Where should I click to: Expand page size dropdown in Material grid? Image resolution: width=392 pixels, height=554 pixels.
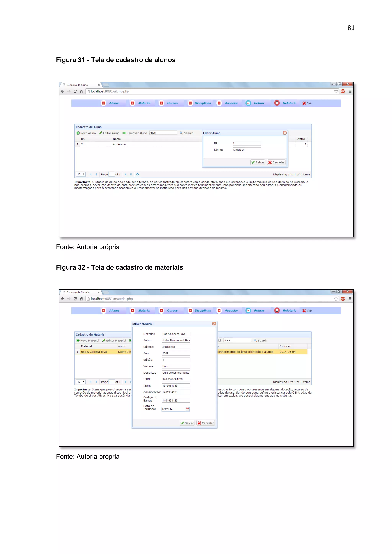[x=81, y=382]
